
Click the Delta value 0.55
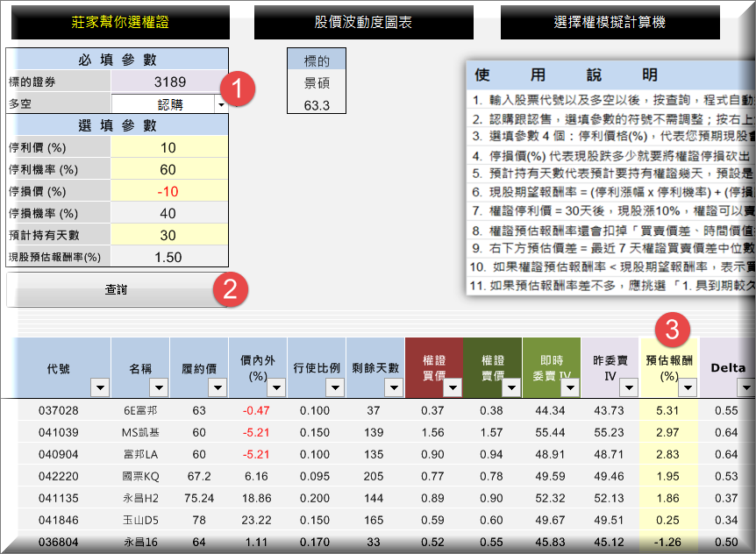pos(726,410)
